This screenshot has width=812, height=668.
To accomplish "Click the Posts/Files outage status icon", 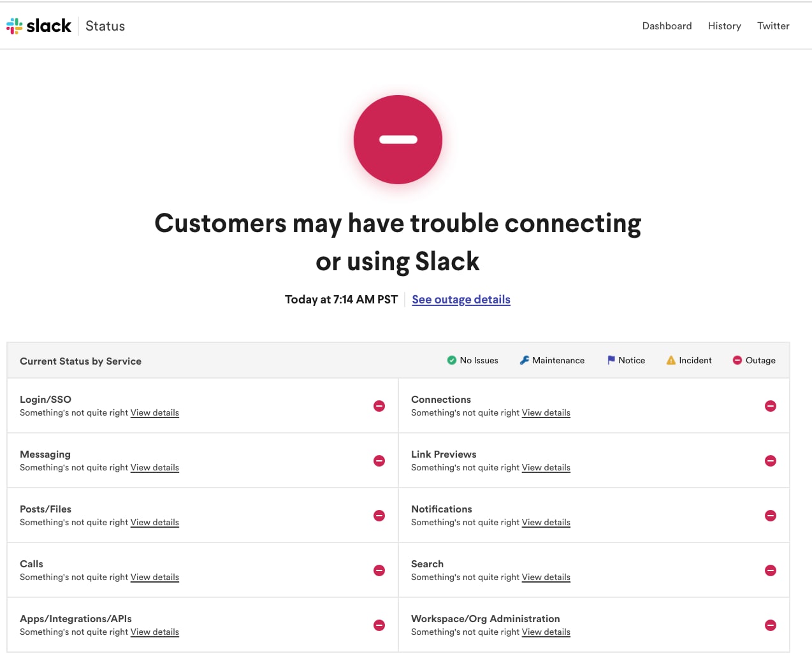I will (379, 516).
